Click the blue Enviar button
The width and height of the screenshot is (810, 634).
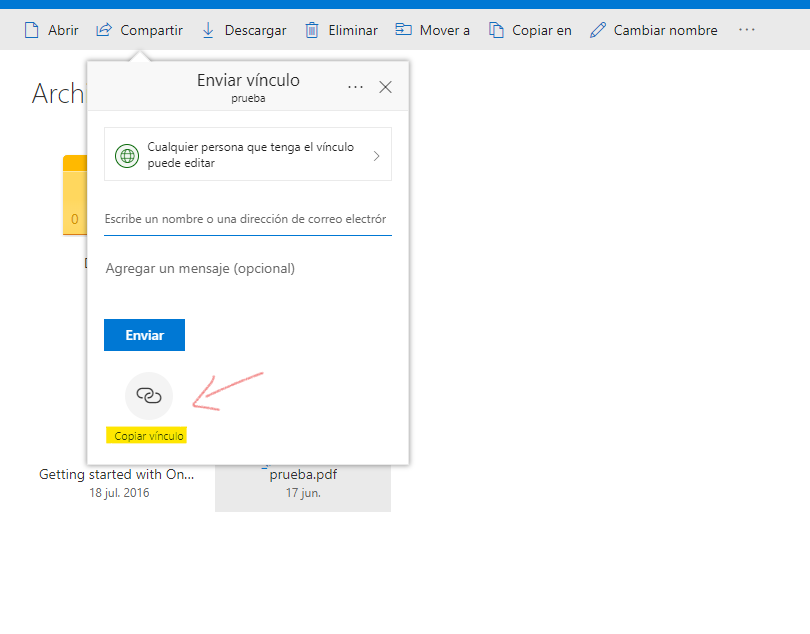click(x=145, y=335)
